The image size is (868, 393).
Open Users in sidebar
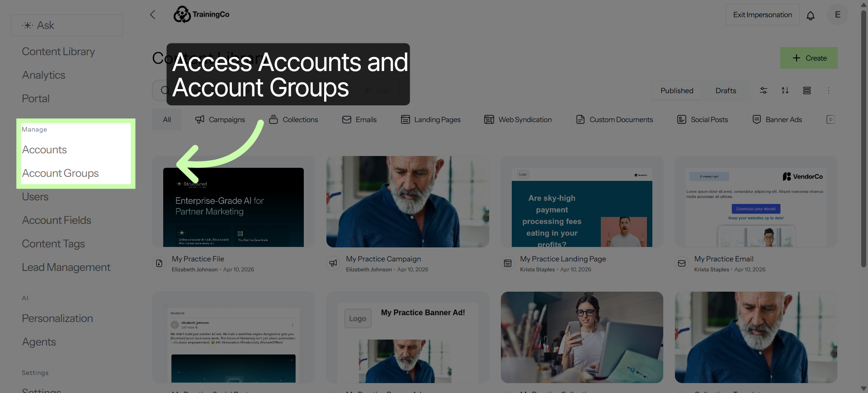[x=35, y=197]
